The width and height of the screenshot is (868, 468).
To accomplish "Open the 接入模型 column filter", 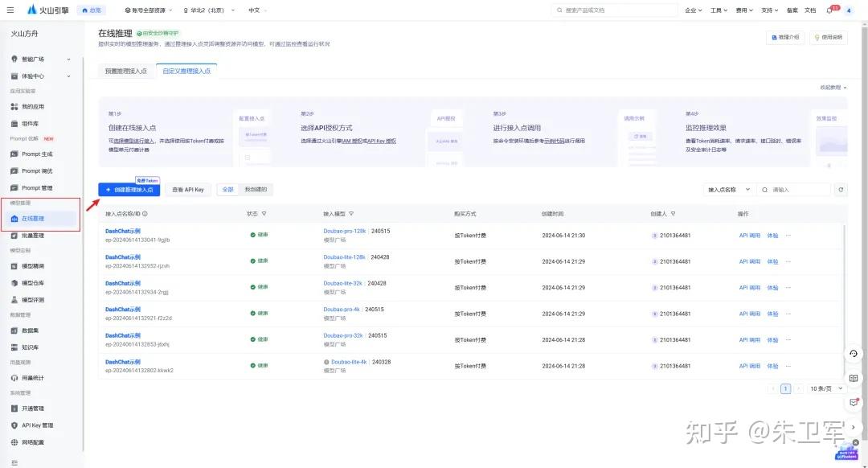I will click(351, 214).
